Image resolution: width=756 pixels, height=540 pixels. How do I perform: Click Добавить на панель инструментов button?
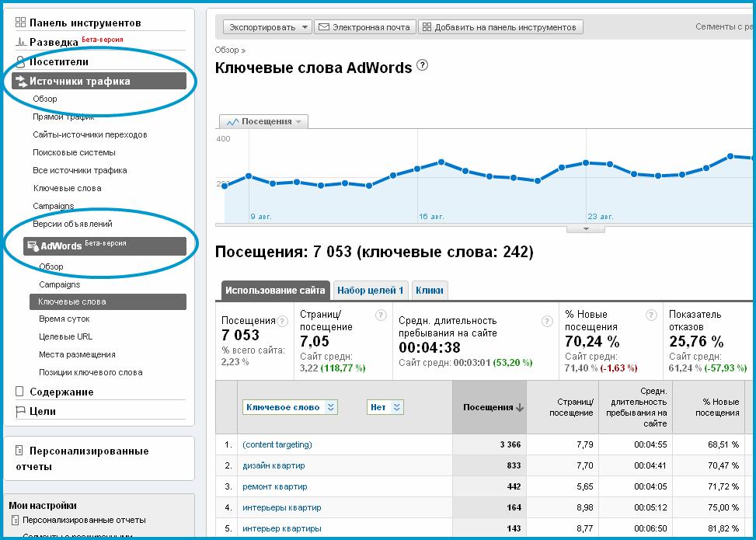[500, 27]
